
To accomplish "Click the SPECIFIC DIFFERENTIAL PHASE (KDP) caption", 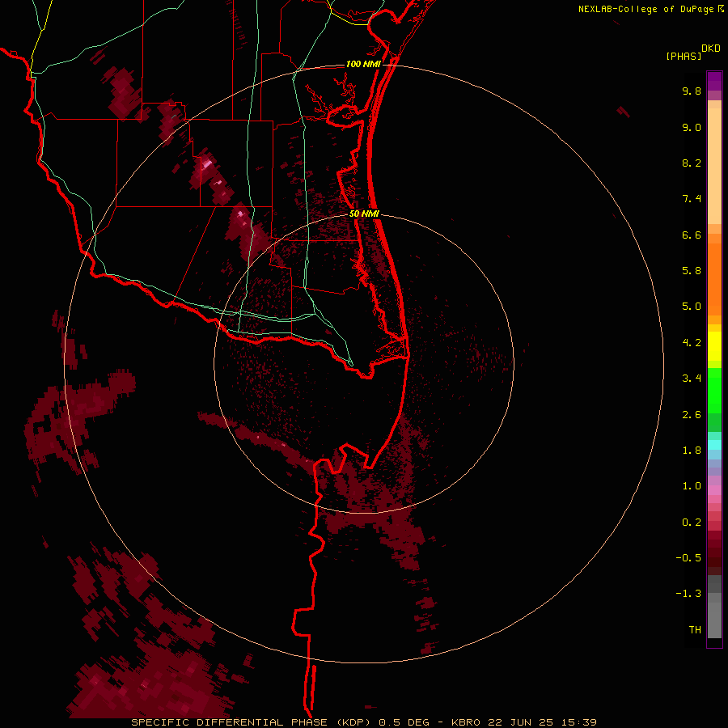I will 252,722.
